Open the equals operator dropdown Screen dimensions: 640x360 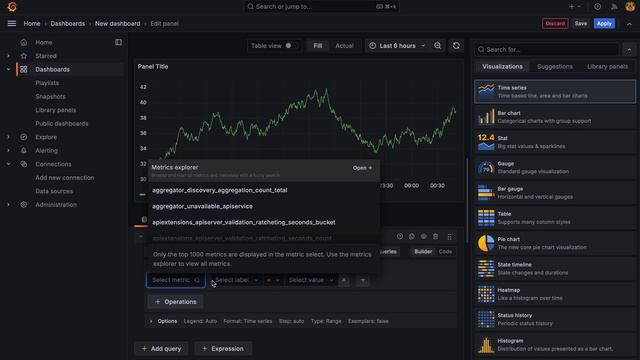273,280
